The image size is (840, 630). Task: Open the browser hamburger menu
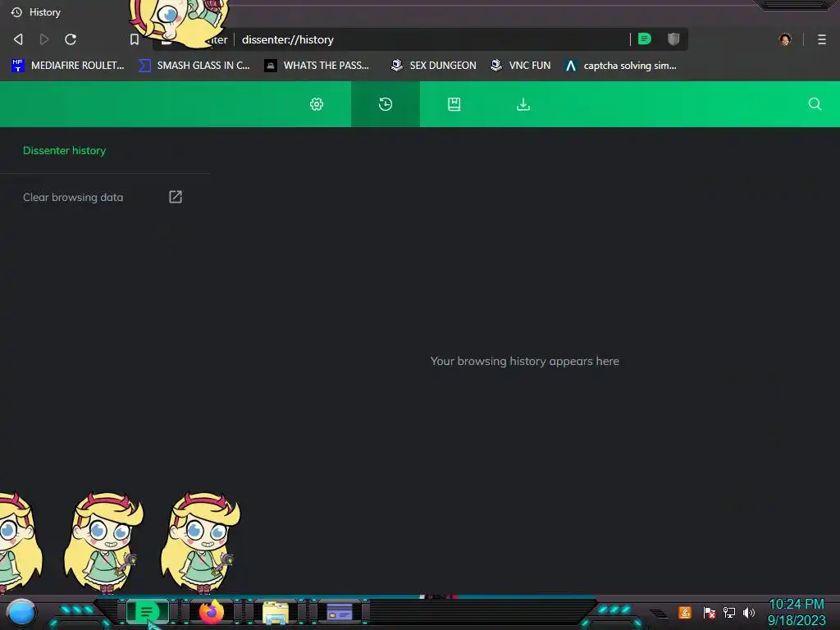tap(822, 39)
